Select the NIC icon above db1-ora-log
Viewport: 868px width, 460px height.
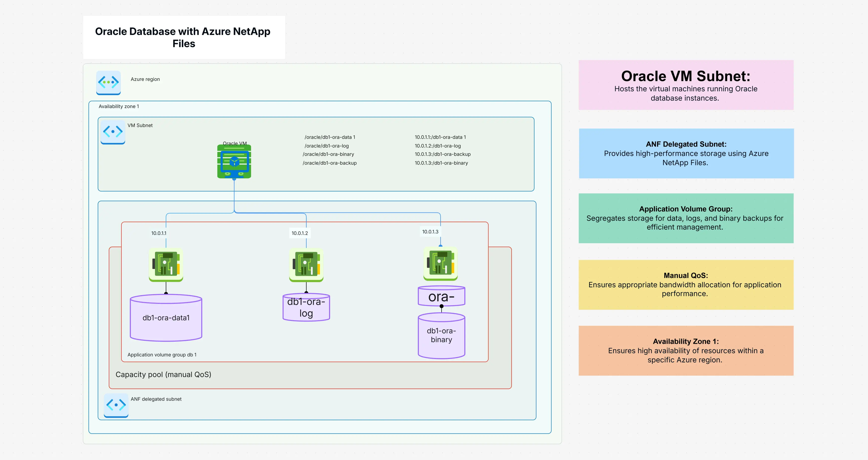306,264
